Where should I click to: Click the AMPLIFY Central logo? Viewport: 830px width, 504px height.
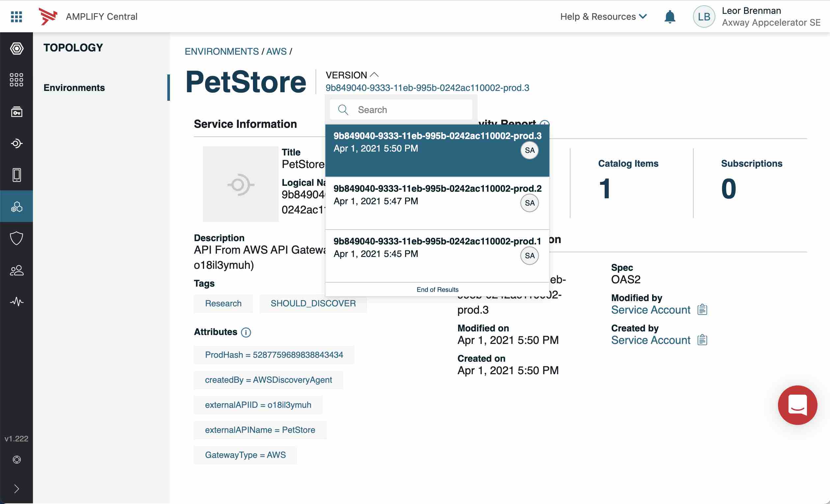tap(48, 16)
